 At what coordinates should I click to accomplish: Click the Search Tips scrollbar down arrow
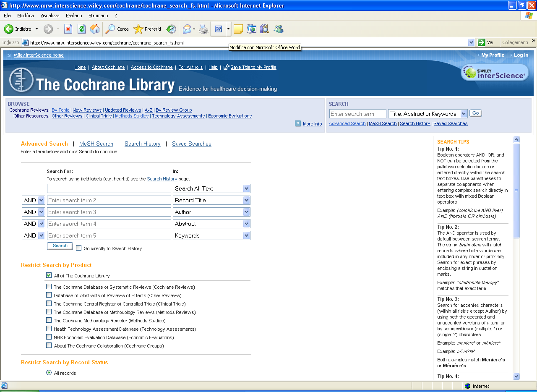(x=516, y=376)
